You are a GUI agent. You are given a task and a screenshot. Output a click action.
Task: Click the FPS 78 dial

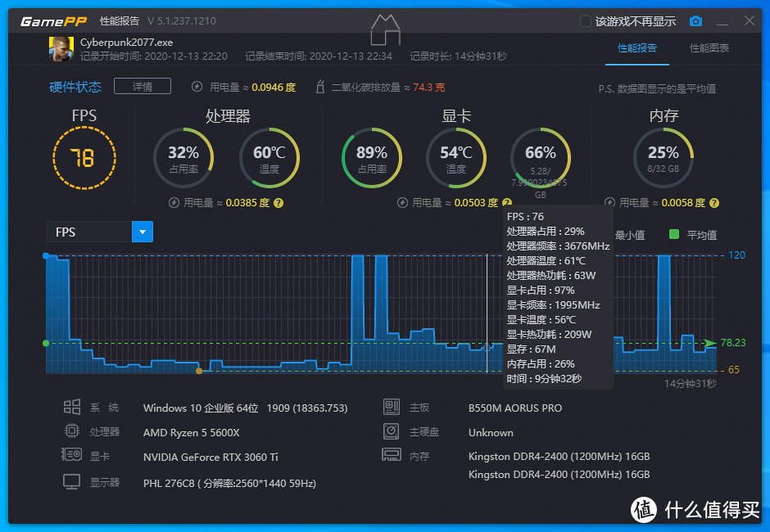click(84, 158)
